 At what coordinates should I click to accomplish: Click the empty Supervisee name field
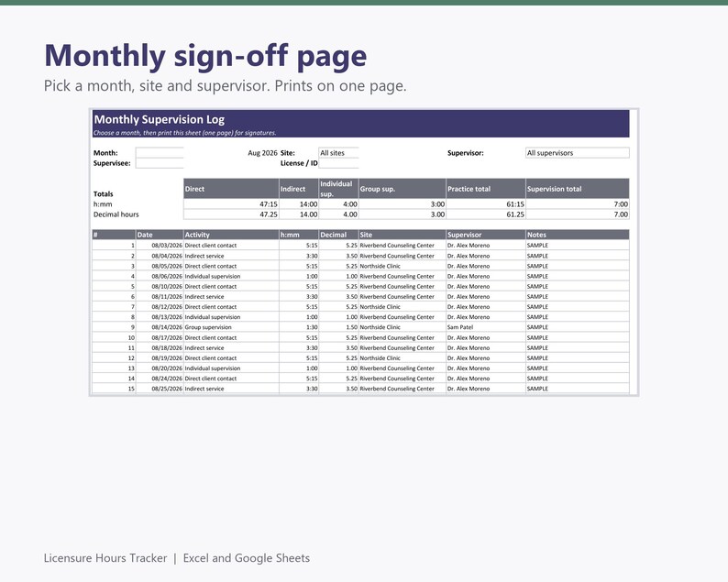(160, 163)
